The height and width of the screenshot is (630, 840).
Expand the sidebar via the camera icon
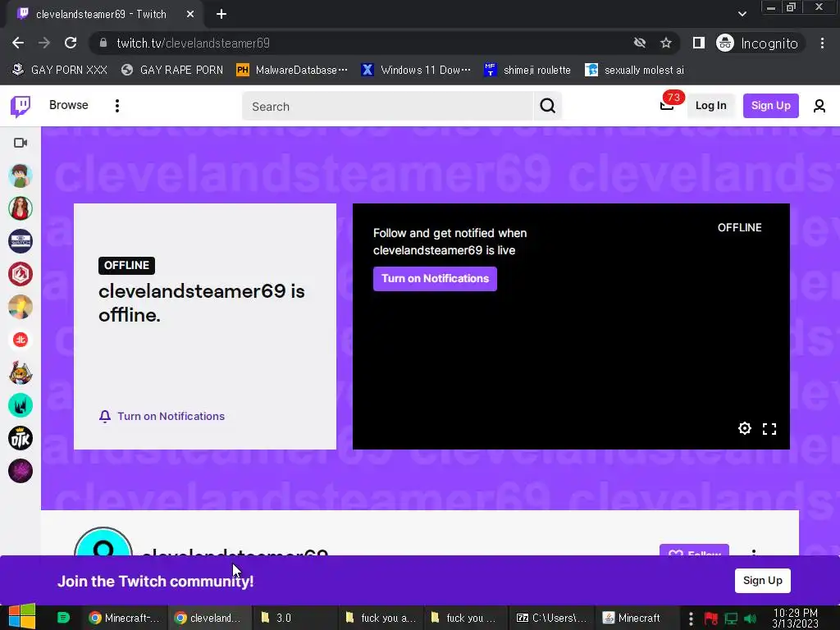pos(21,143)
